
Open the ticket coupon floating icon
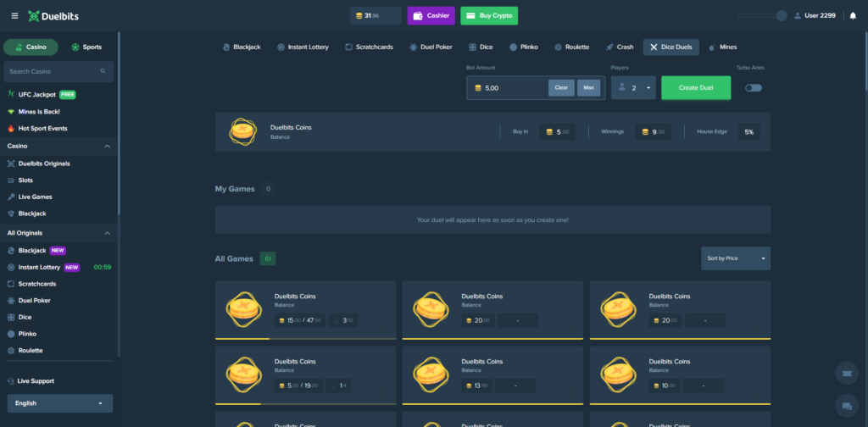click(847, 374)
